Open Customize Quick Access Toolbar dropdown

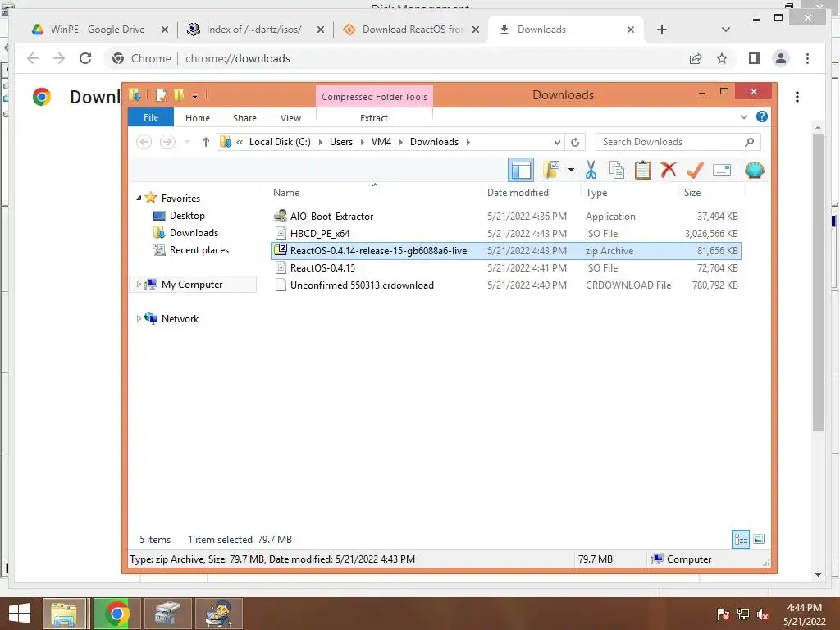pos(195,96)
